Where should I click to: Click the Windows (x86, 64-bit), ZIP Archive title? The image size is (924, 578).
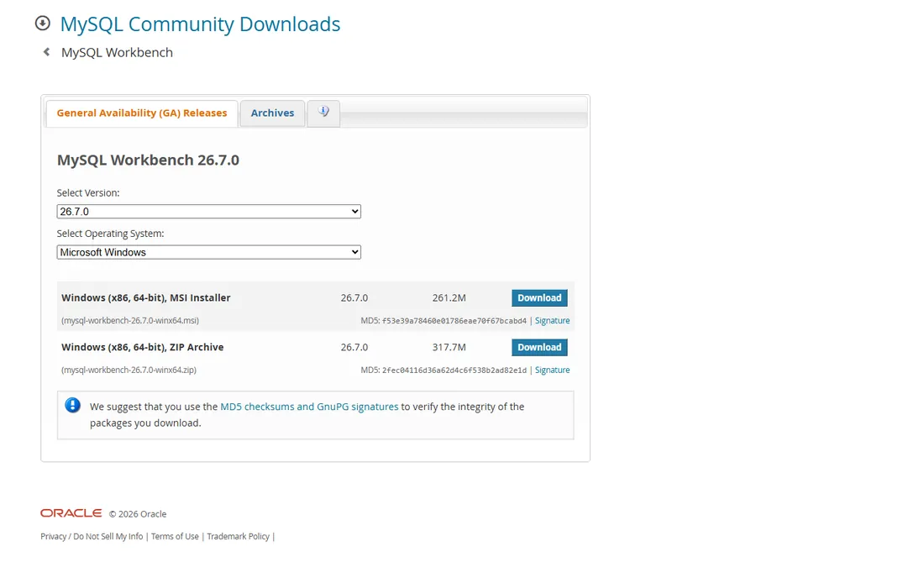[143, 348]
